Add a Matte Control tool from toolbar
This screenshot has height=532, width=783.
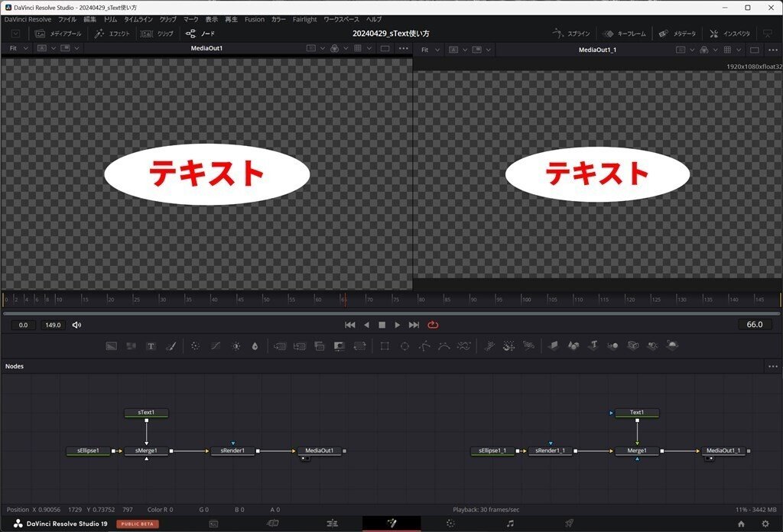[339, 345]
